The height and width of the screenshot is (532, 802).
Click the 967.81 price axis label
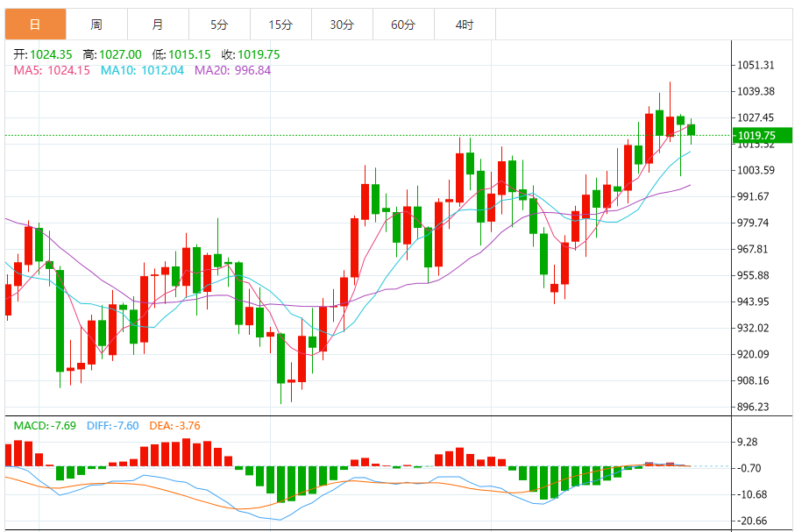753,249
